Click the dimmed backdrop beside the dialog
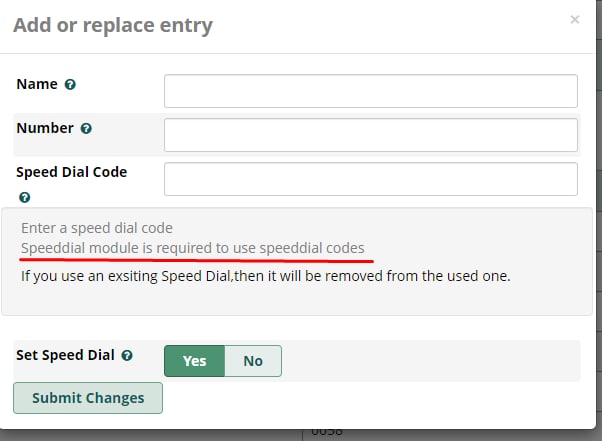602x441 pixels. coord(599,230)
